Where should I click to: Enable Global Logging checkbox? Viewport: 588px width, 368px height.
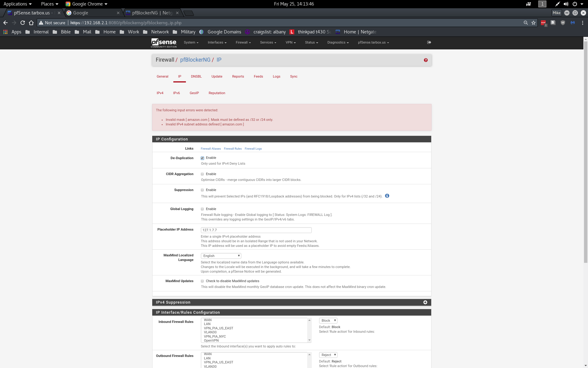tap(202, 209)
